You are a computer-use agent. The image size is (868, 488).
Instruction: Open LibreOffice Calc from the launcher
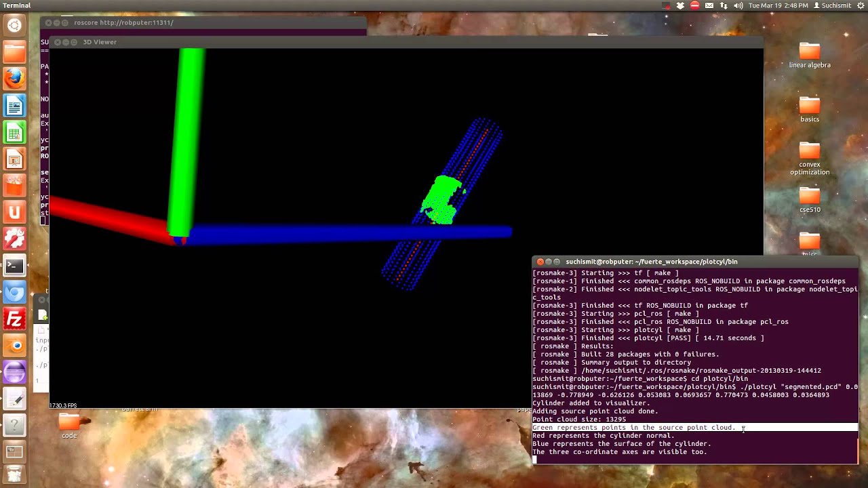14,132
